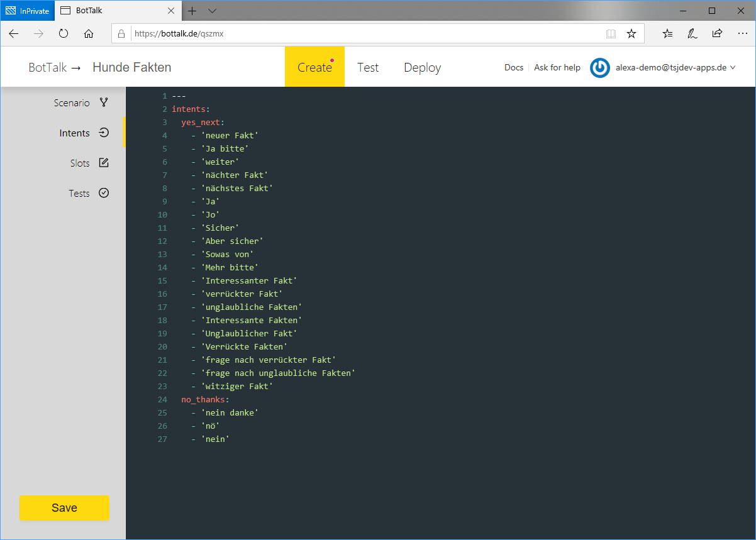
Task: Click the blue power avatar icon
Action: [600, 68]
